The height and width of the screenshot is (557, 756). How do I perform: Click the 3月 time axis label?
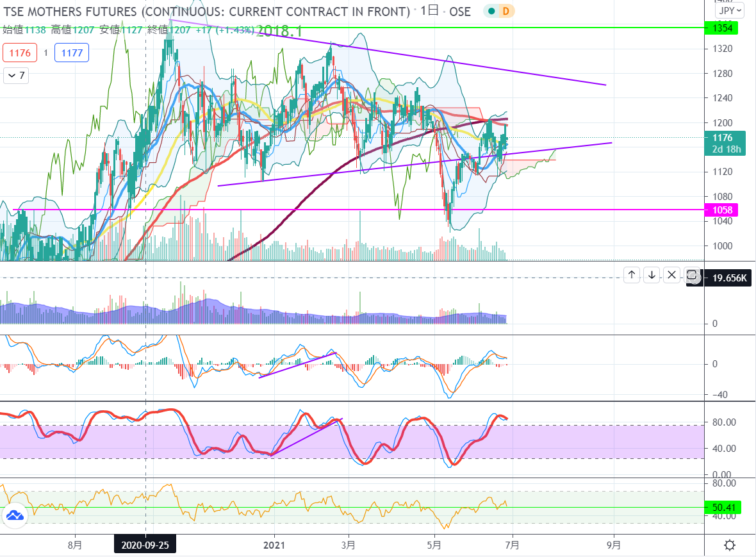point(348,545)
